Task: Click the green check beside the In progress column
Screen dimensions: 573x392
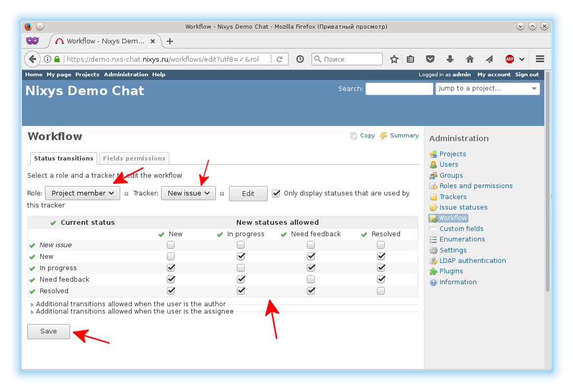Action: click(x=220, y=235)
